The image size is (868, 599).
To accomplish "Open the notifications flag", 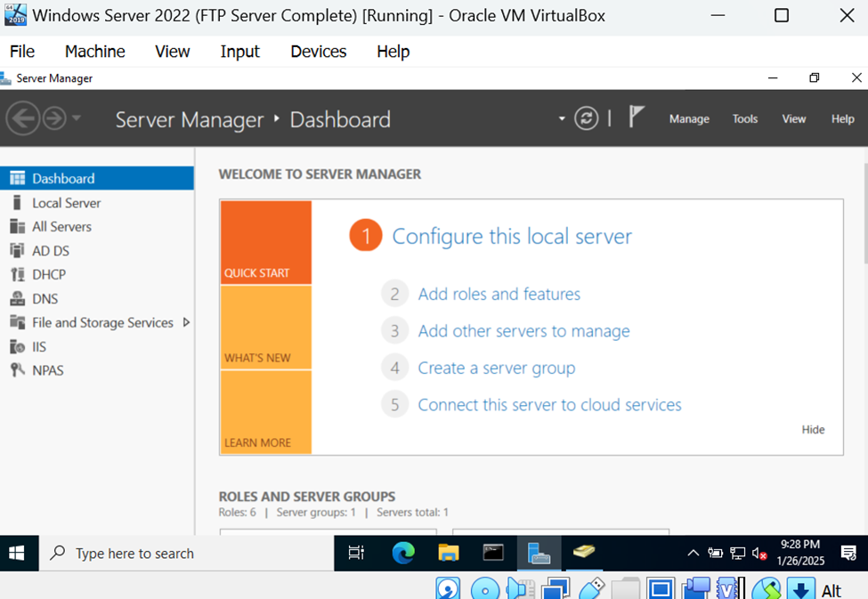I will tap(636, 117).
